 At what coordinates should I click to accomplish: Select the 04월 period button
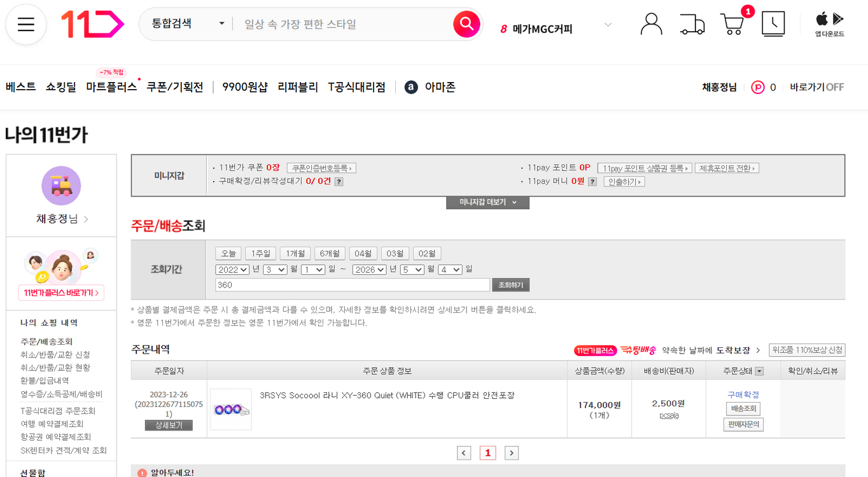click(363, 253)
